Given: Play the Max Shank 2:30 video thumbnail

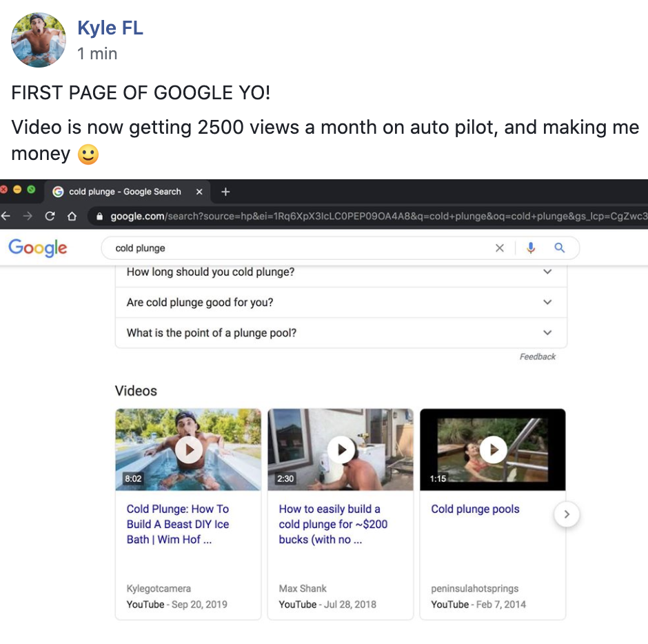Looking at the screenshot, I should click(341, 450).
